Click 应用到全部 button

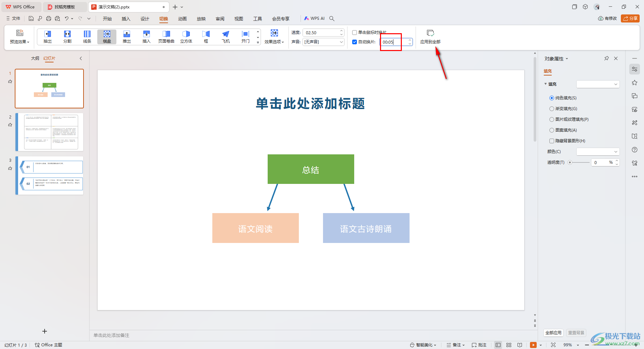click(430, 37)
